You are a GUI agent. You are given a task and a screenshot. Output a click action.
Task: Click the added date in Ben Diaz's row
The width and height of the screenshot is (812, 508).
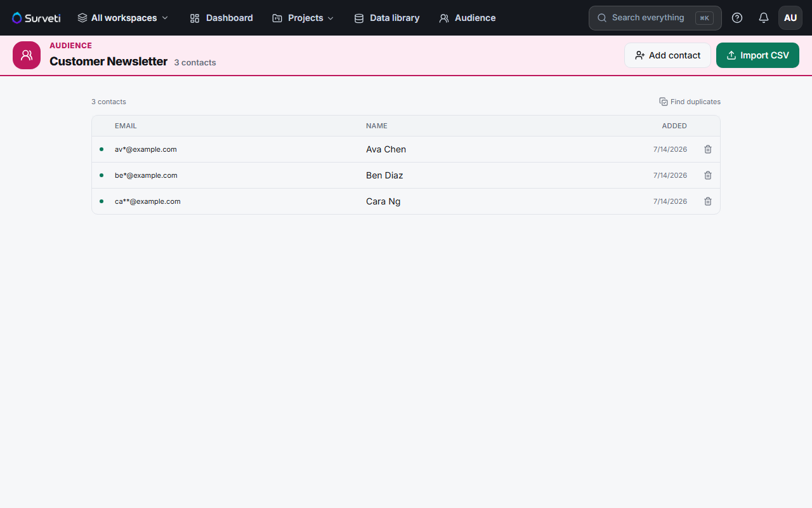click(670, 175)
